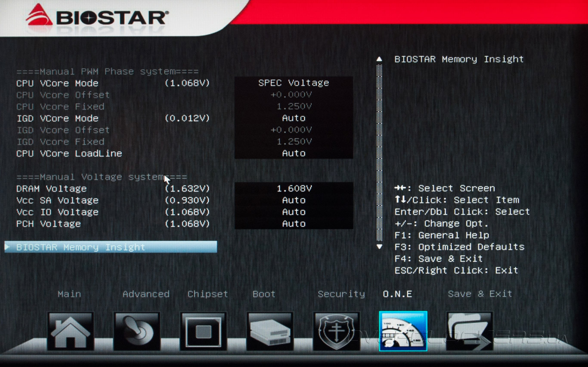The image size is (588, 367).
Task: Open the Main home icon
Action: pyautogui.click(x=70, y=331)
